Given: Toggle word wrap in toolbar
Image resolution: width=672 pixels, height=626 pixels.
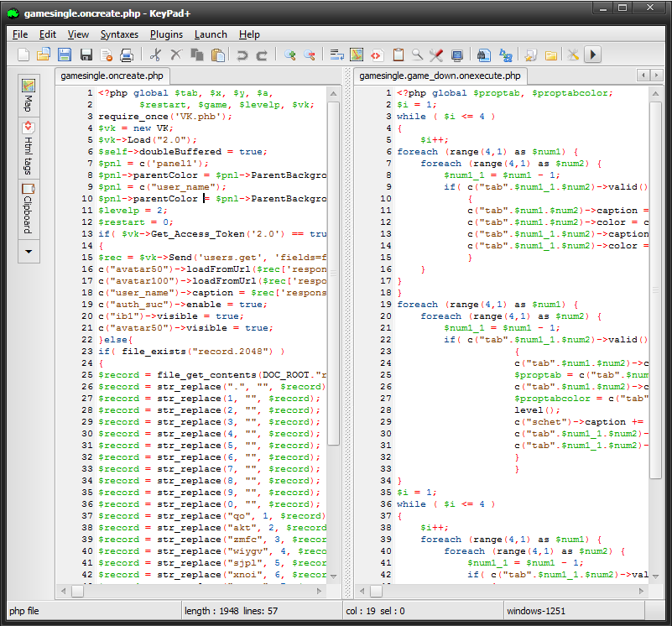Looking at the screenshot, I should tap(336, 55).
